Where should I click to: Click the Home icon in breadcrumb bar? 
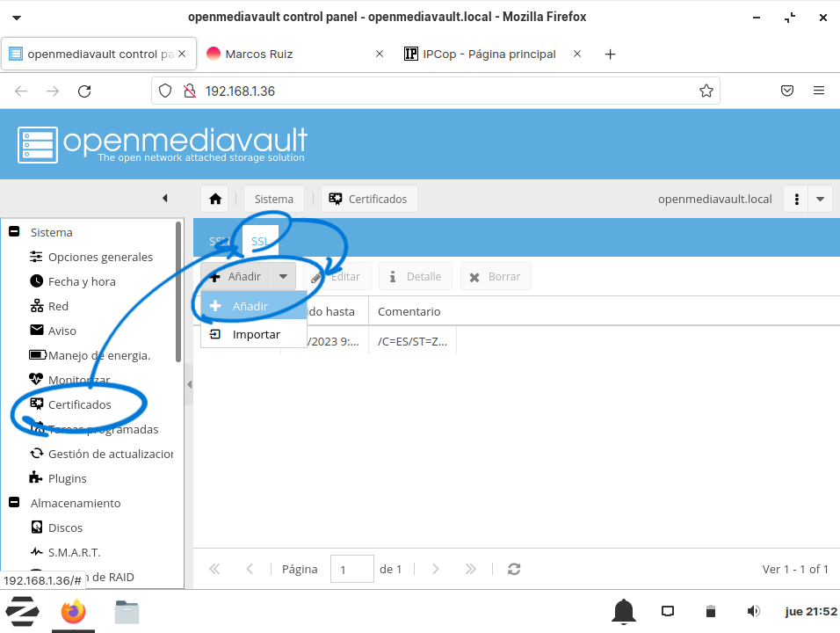click(x=215, y=199)
